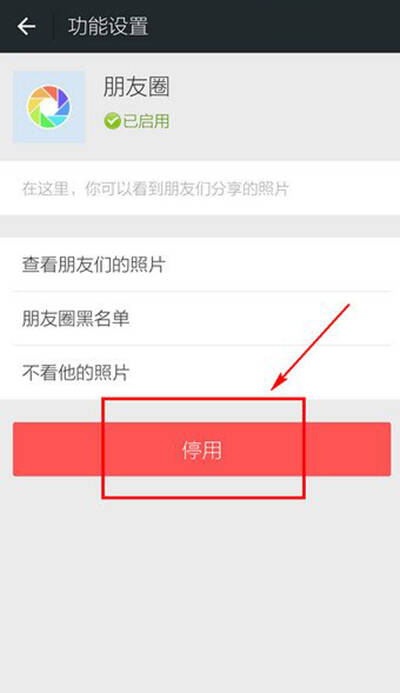Click the vertical divider beside the back arrow
This screenshot has height=693, width=400.
pos(53,27)
